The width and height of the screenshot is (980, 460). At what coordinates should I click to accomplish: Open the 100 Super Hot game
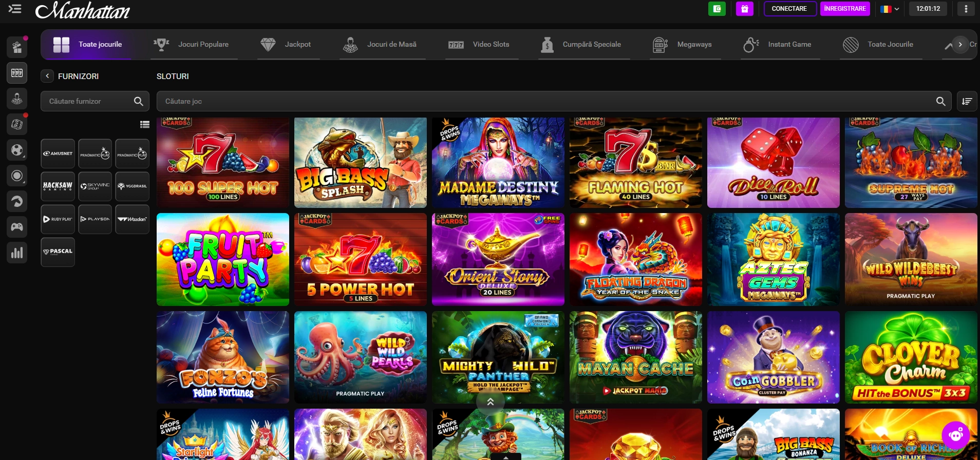(x=223, y=163)
